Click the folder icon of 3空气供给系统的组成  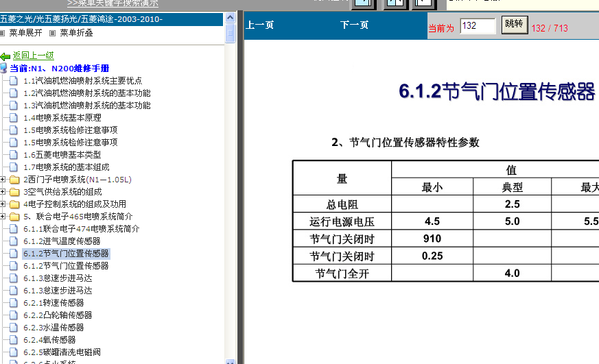click(x=14, y=192)
